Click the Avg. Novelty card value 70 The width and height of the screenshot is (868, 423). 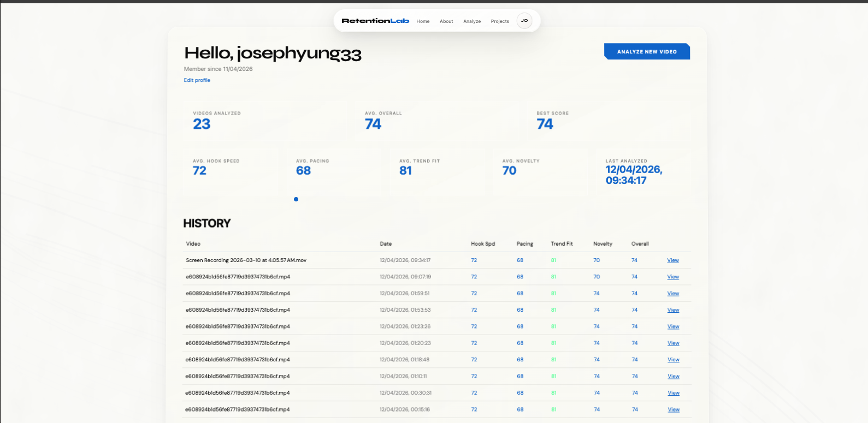point(509,170)
